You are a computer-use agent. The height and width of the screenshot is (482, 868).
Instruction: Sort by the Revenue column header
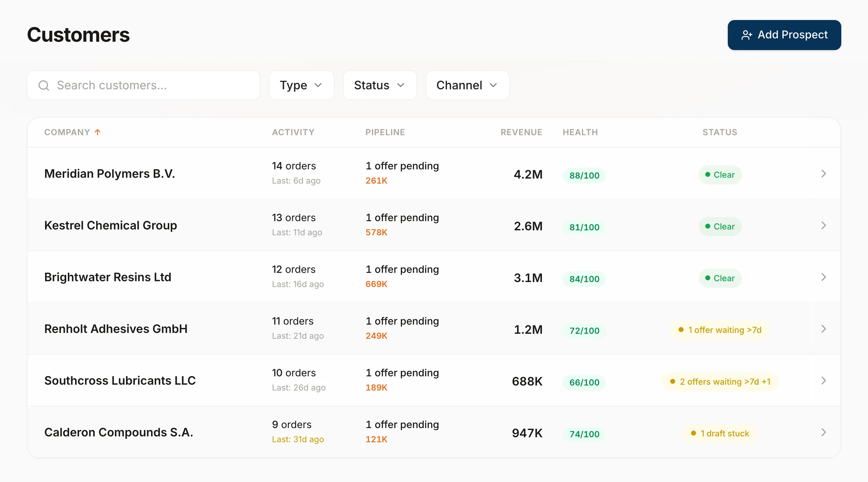(x=521, y=132)
